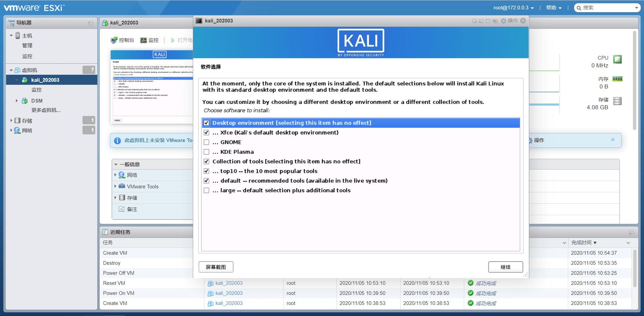644x316 pixels.
Task: Click the 导航器 navigator panel icon
Action: (x=11, y=23)
